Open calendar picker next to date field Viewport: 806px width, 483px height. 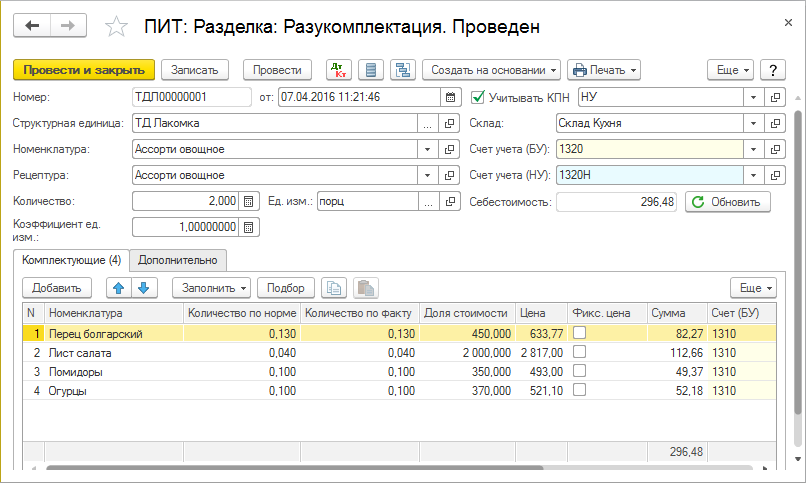[x=450, y=97]
